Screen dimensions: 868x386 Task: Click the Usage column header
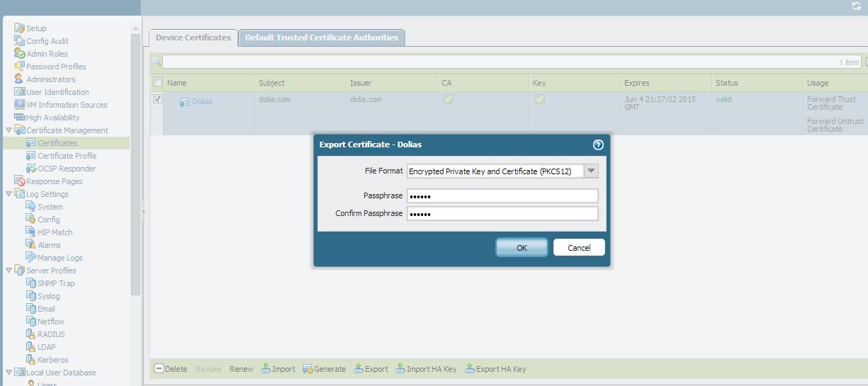[835, 83]
